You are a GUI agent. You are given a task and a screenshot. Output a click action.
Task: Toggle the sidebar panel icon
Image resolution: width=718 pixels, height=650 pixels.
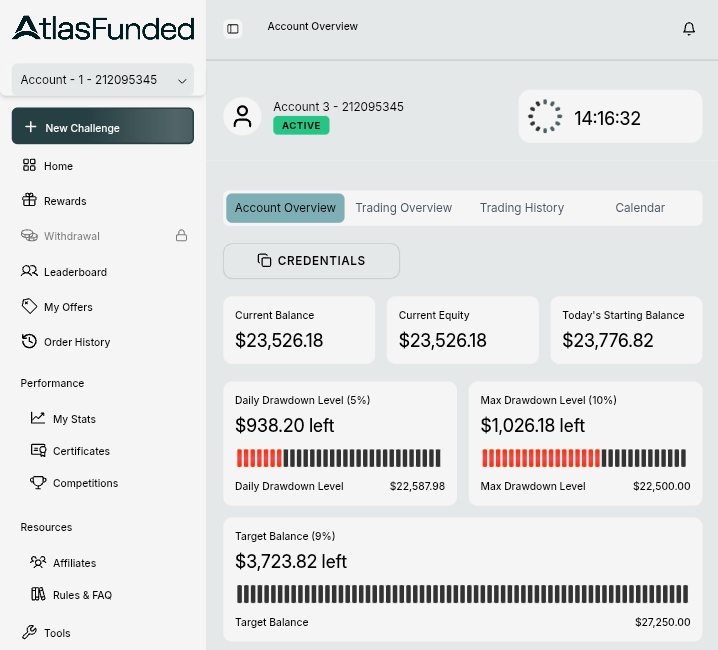(233, 29)
